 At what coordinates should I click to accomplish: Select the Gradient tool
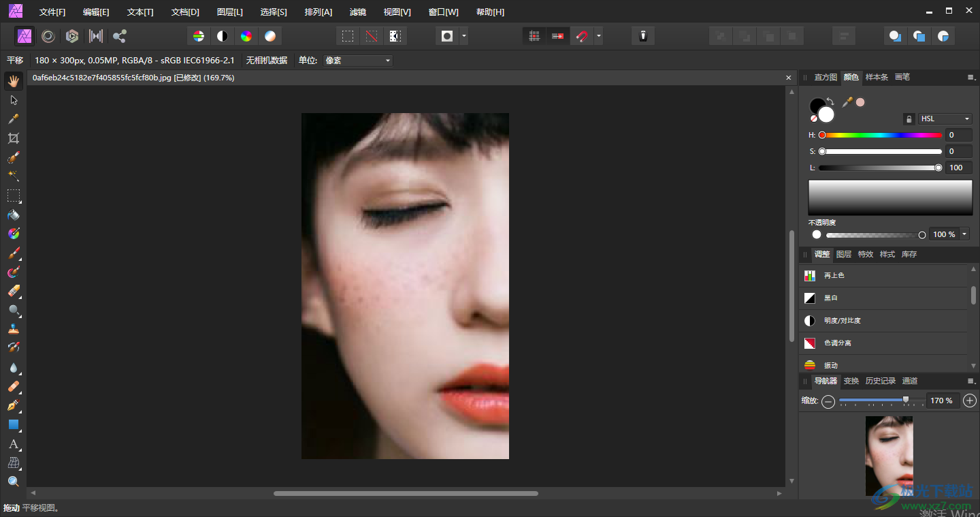coord(14,234)
